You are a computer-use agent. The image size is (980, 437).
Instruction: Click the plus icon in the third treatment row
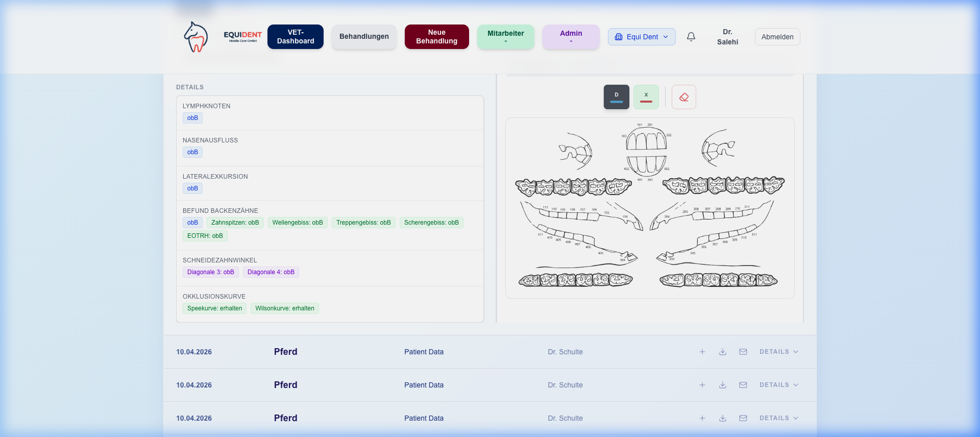pyautogui.click(x=702, y=418)
